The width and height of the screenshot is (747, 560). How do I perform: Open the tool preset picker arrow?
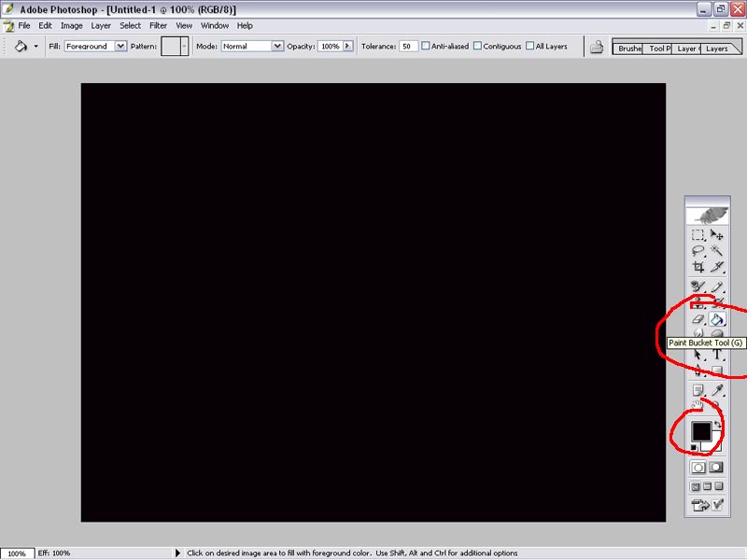pyautogui.click(x=36, y=46)
